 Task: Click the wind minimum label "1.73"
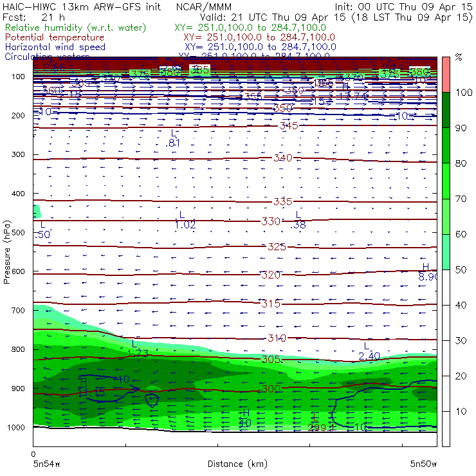pyautogui.click(x=138, y=354)
